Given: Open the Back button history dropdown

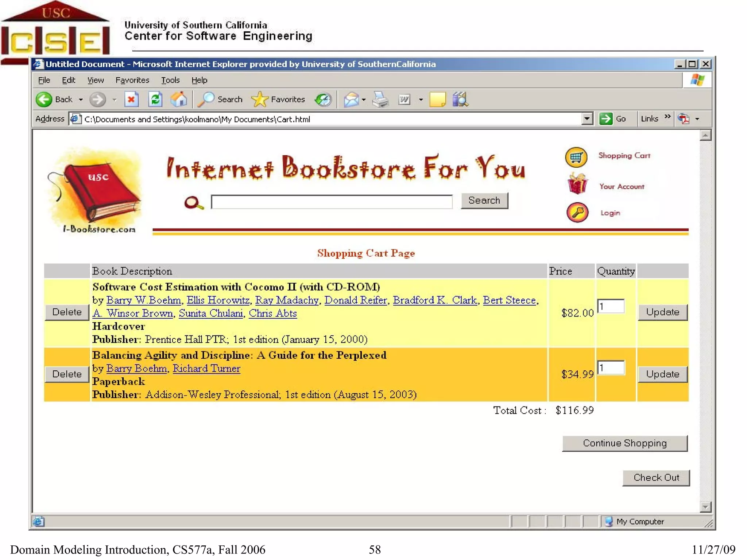Looking at the screenshot, I should [81, 100].
